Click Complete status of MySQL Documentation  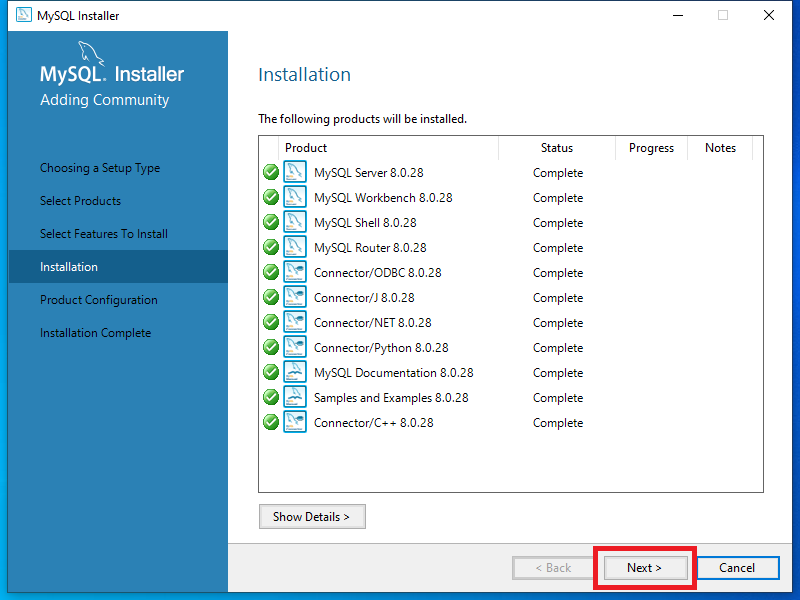(x=558, y=373)
